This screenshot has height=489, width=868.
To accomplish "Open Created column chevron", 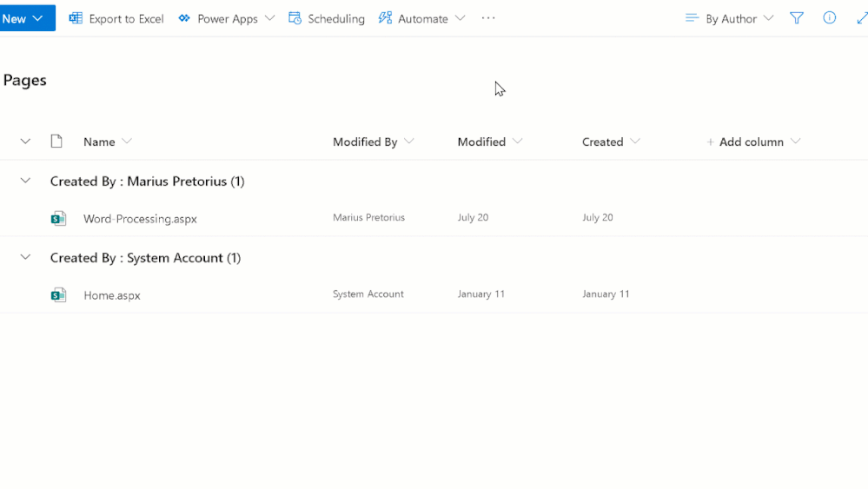I will [635, 142].
